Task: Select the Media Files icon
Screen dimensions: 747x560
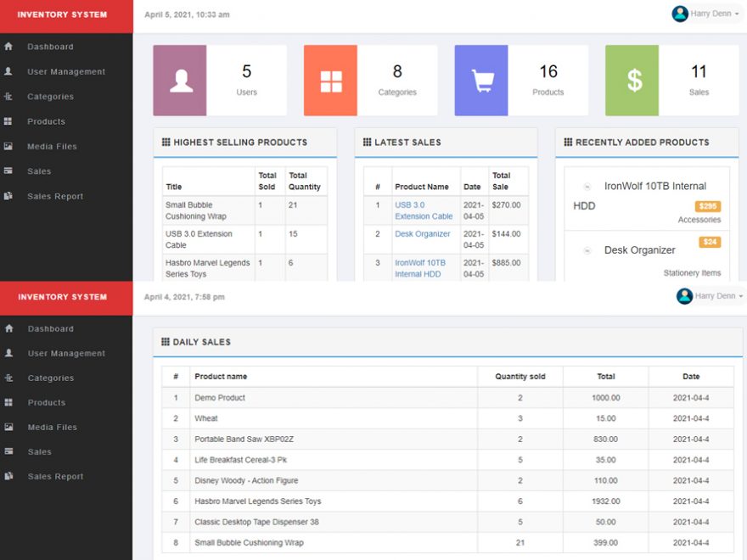Action: (x=10, y=146)
